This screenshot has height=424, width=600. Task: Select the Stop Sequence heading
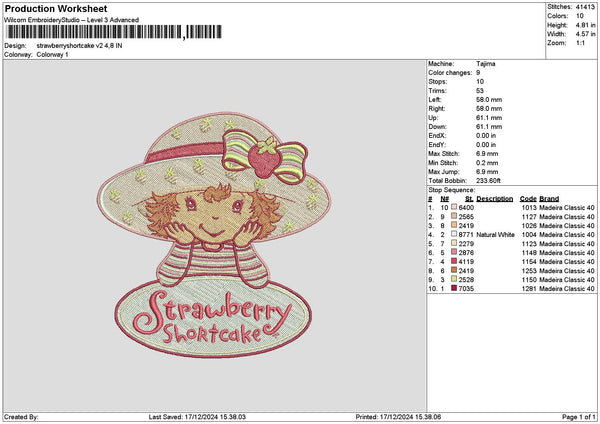(x=452, y=190)
